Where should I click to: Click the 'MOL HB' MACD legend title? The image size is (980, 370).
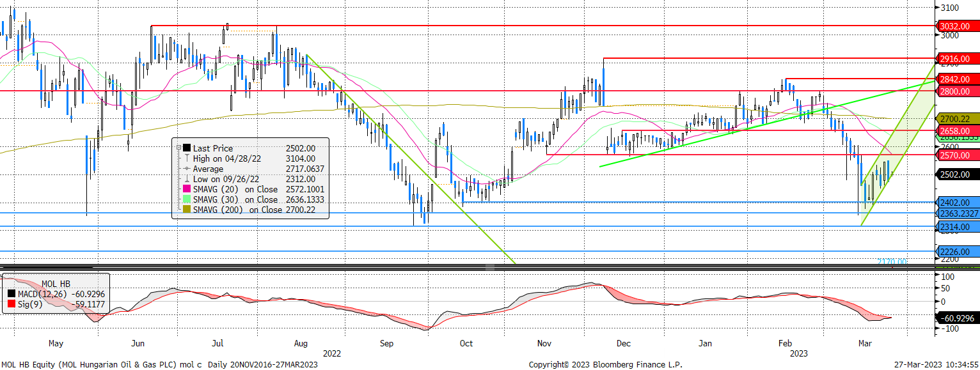[57, 283]
